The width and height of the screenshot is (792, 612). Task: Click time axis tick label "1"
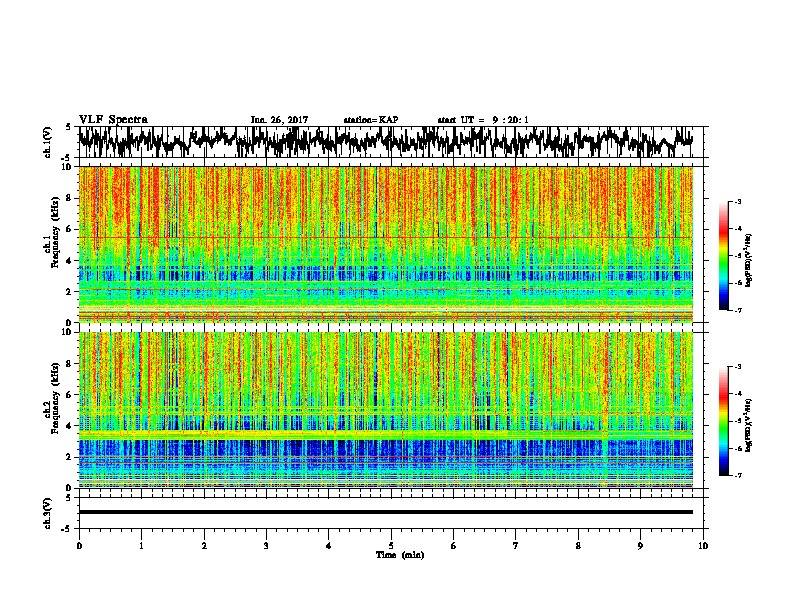point(141,546)
